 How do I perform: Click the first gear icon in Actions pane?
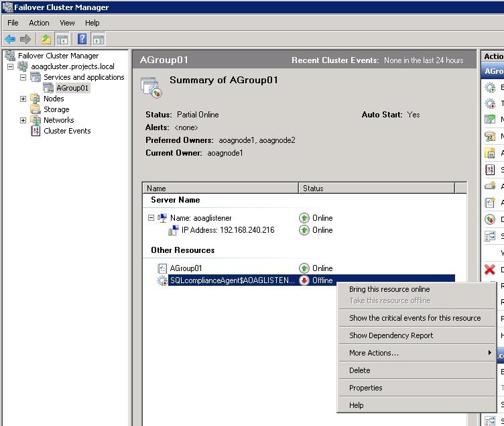[490, 87]
